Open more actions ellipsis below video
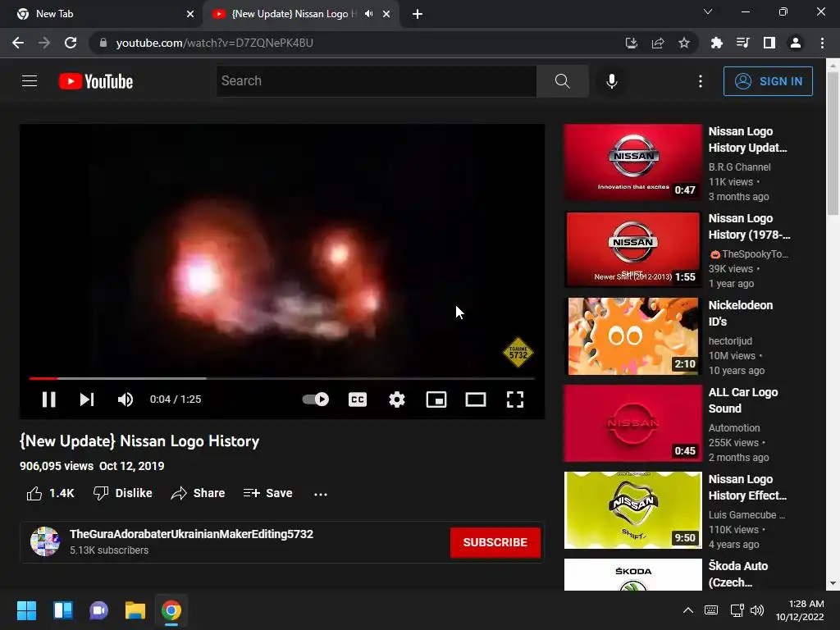Image resolution: width=840 pixels, height=630 pixels. click(321, 494)
